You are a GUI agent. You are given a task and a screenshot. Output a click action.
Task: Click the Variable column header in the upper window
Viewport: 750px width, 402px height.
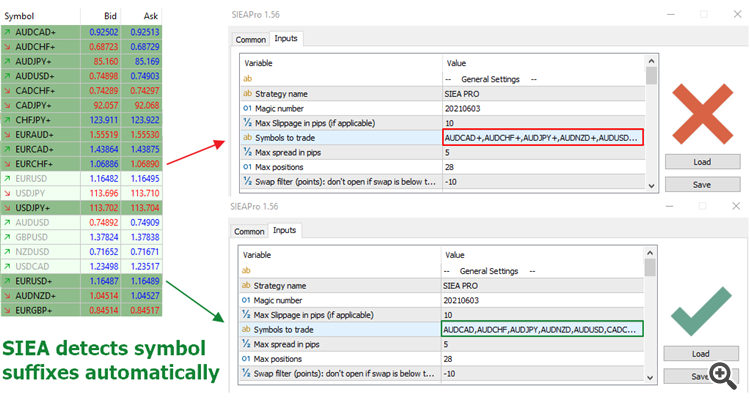pos(258,63)
